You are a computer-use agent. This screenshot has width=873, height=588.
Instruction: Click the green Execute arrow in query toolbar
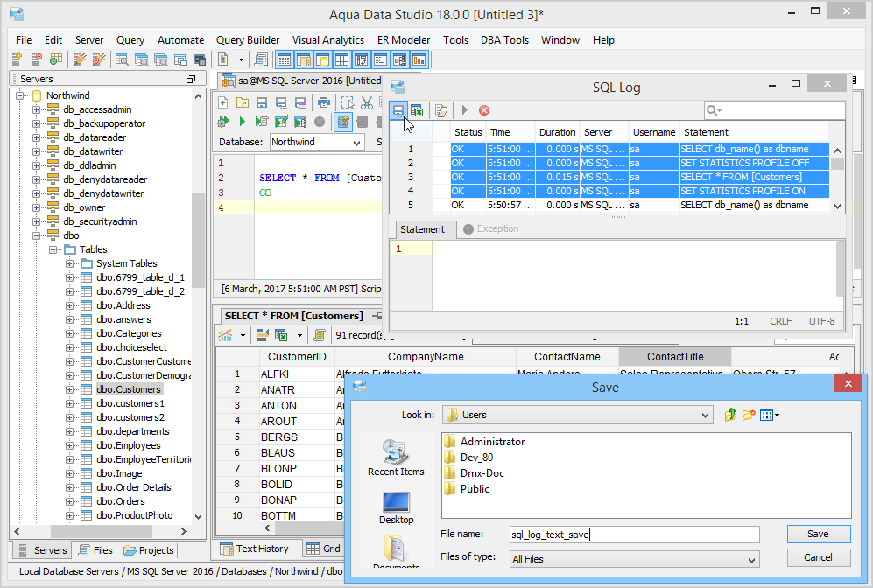(242, 122)
